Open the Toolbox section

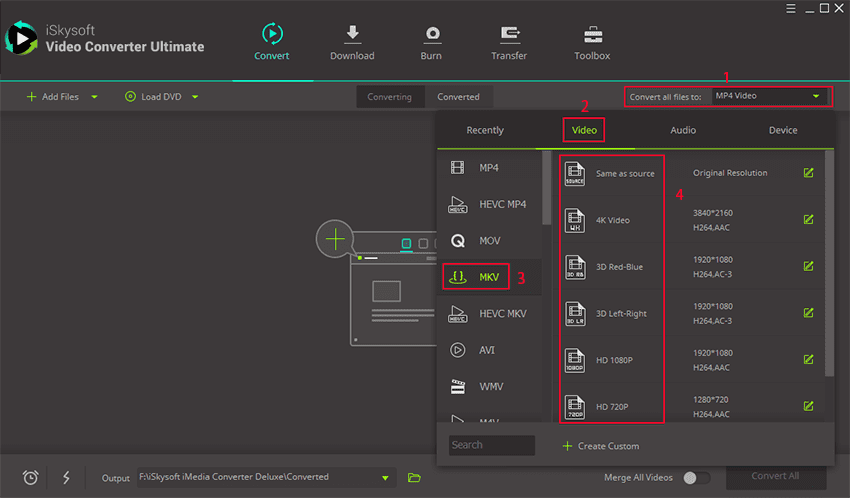tap(592, 35)
